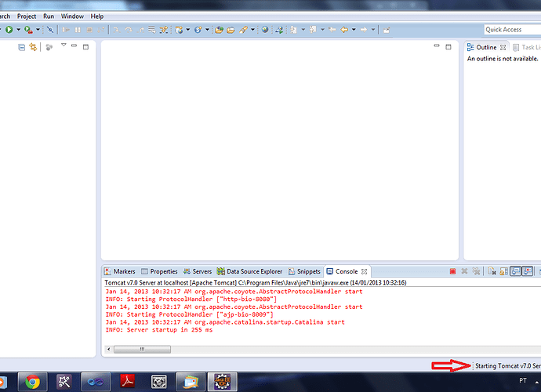Minimize the editor area

[x=437, y=45]
